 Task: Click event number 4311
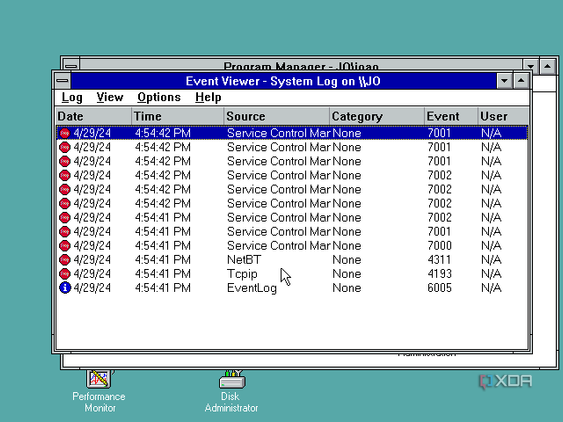click(439, 260)
